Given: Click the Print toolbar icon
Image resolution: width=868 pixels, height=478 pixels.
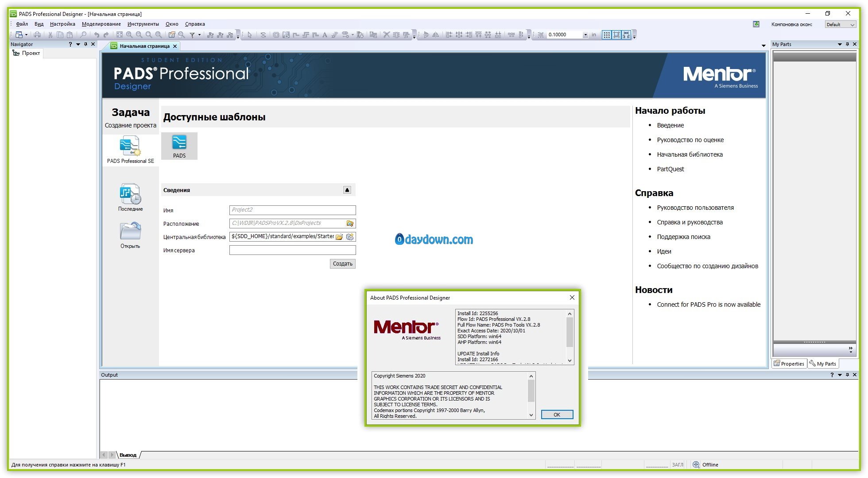Looking at the screenshot, I should pyautogui.click(x=37, y=35).
